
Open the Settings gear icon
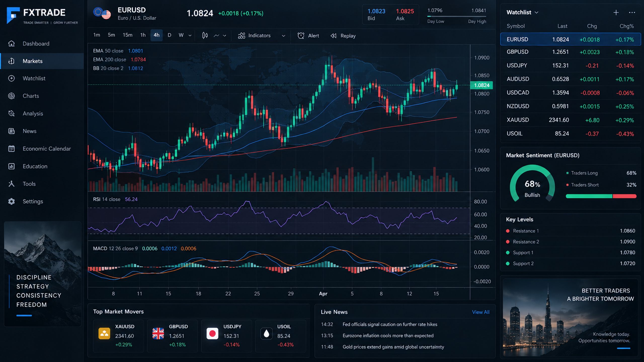click(x=11, y=201)
